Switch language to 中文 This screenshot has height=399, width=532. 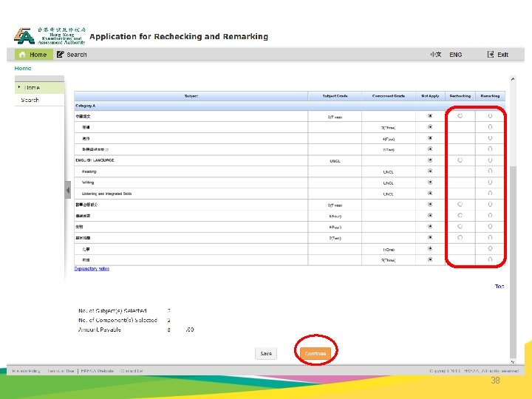point(436,54)
